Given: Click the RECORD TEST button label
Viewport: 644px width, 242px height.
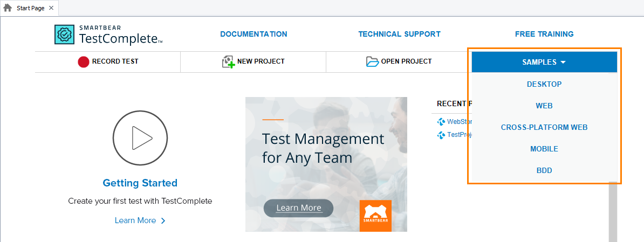Looking at the screenshot, I should click(x=115, y=61).
